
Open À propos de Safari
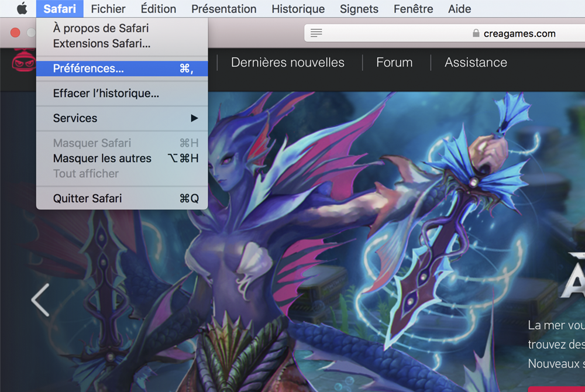point(101,28)
